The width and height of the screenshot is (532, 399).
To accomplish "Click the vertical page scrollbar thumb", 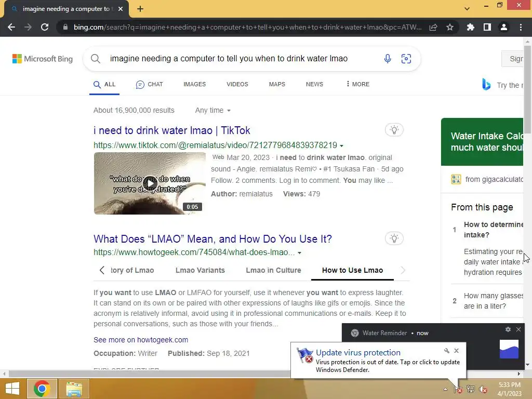I will [x=527, y=90].
